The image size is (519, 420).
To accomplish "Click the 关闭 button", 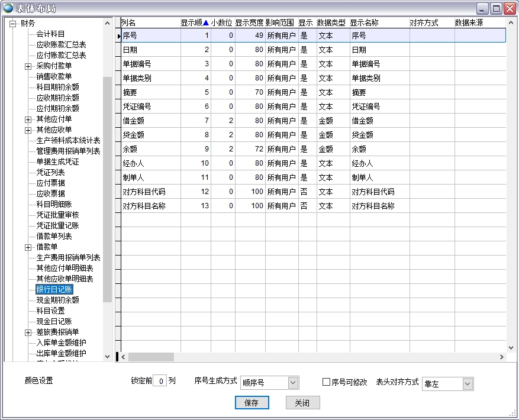I will pos(302,403).
